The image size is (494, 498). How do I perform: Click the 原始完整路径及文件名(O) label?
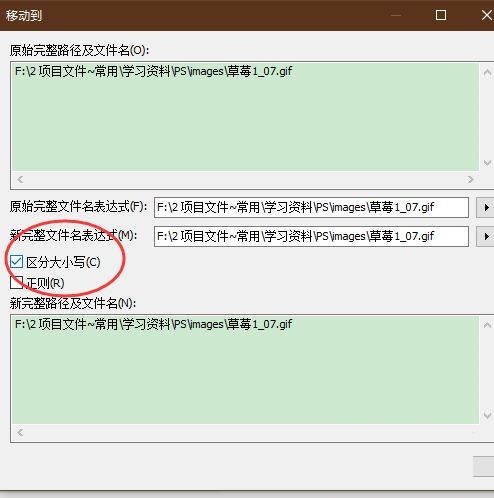pos(79,50)
